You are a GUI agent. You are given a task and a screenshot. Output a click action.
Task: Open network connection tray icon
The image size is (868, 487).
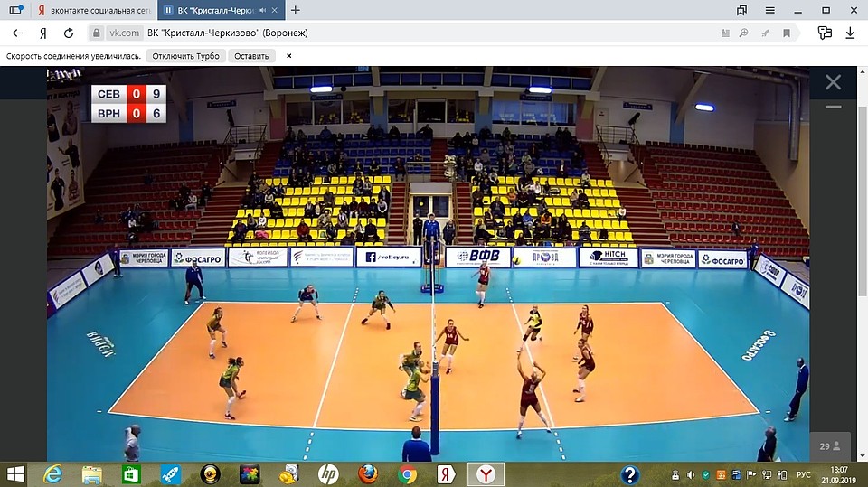point(767,475)
